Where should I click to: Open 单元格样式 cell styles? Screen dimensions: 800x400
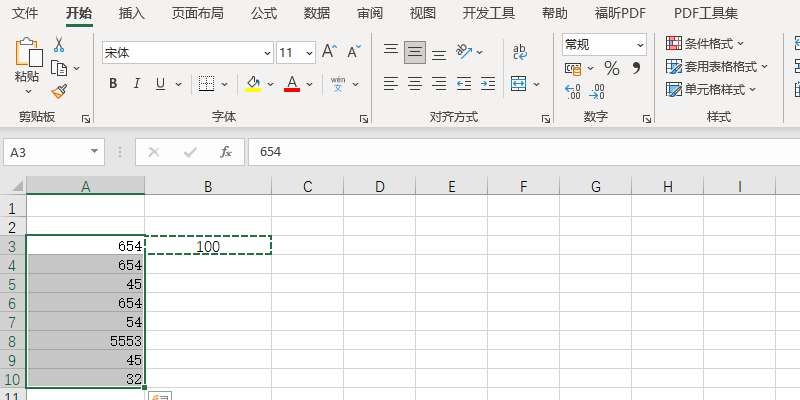[711, 90]
